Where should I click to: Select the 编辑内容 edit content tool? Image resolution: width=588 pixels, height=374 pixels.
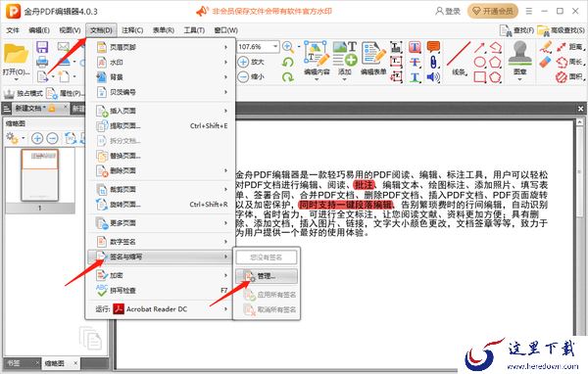[317, 59]
